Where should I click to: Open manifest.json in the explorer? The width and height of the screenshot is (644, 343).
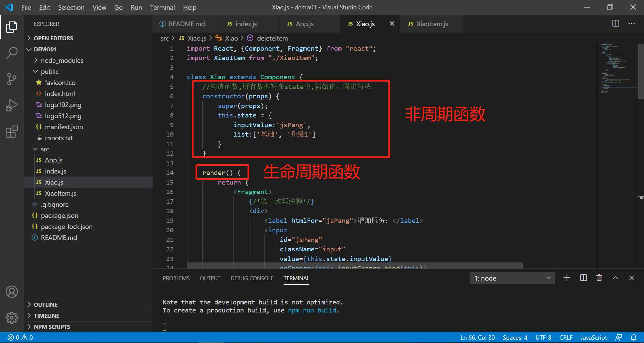tap(88, 127)
